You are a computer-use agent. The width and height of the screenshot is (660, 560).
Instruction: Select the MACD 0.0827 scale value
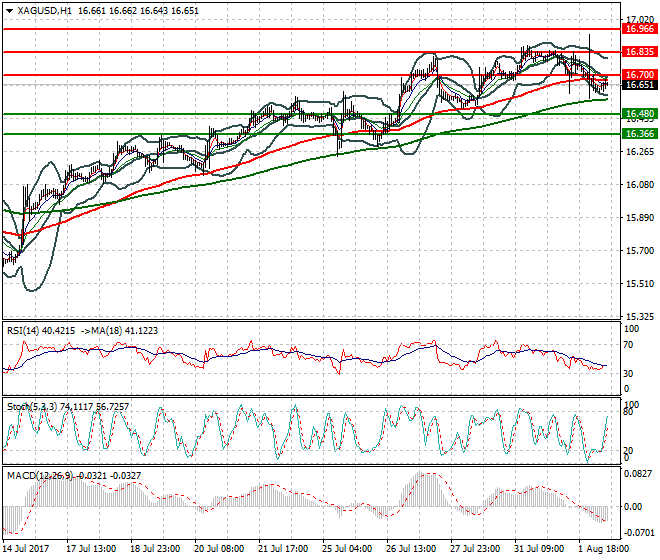pyautogui.click(x=638, y=474)
